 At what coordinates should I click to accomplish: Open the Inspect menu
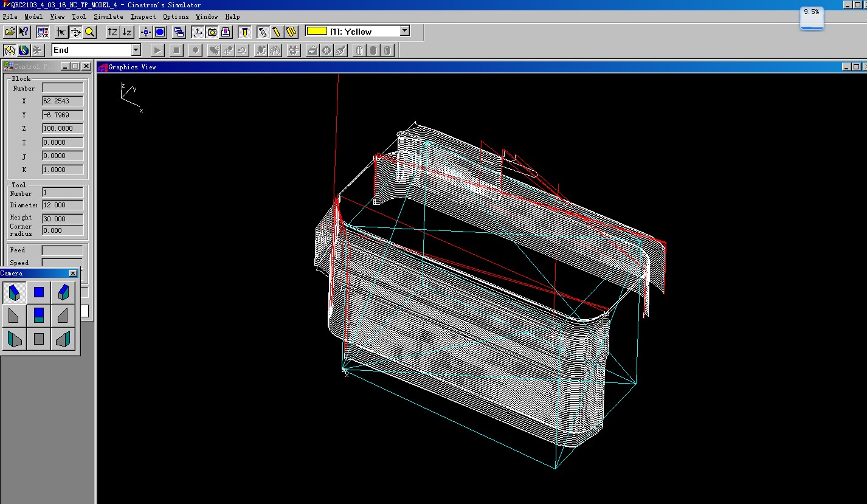[x=143, y=16]
